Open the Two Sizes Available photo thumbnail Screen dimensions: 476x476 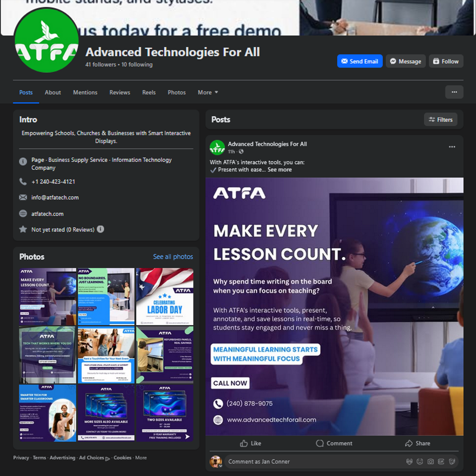(165, 413)
